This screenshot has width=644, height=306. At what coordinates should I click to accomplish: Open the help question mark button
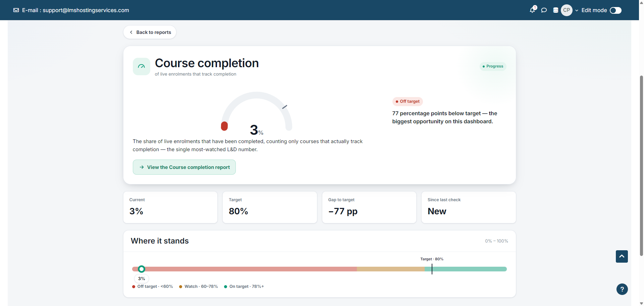tap(622, 289)
